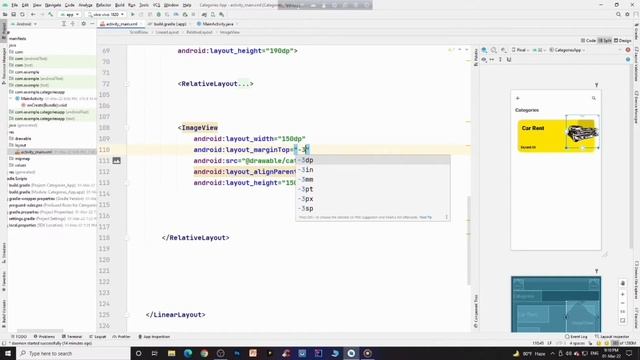This screenshot has width=640, height=360.
Task: Click the zoom out minus icon in preview
Action: (622, 303)
